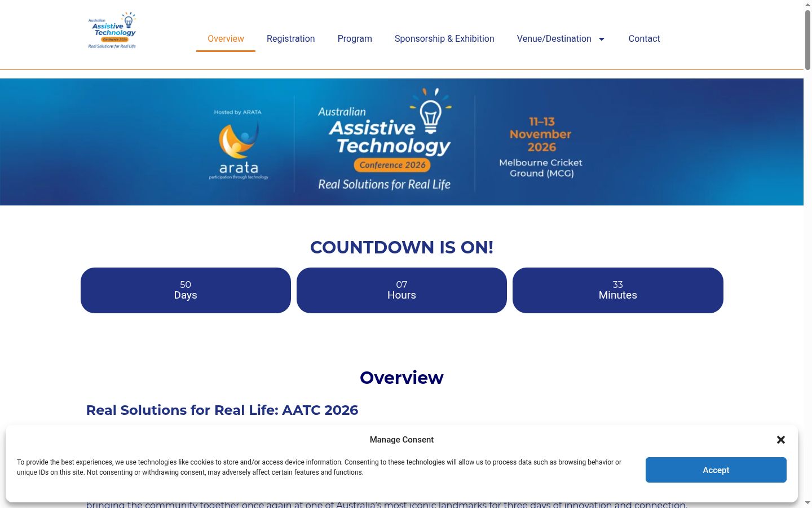Screen dimensions: 812x508
Task: Open the Program menu item
Action: click(x=355, y=38)
